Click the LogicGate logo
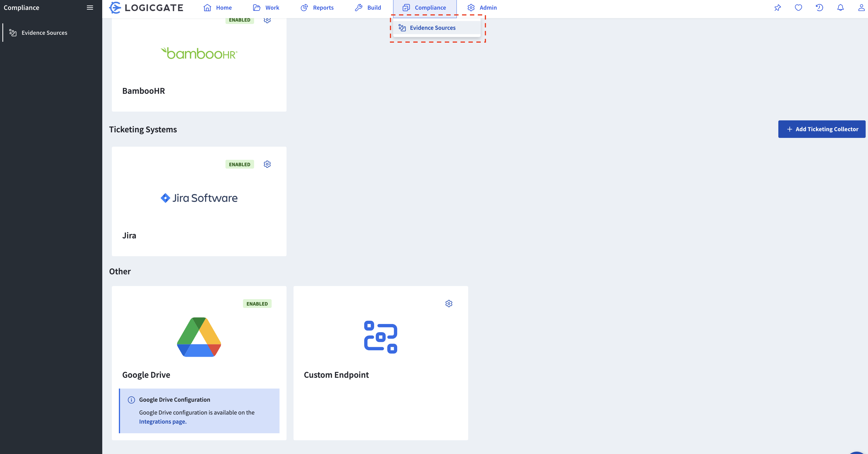 click(x=146, y=7)
